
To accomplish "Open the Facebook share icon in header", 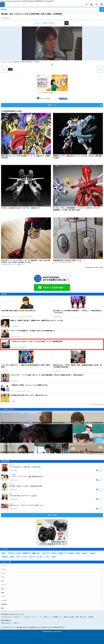I will tap(86, 5).
